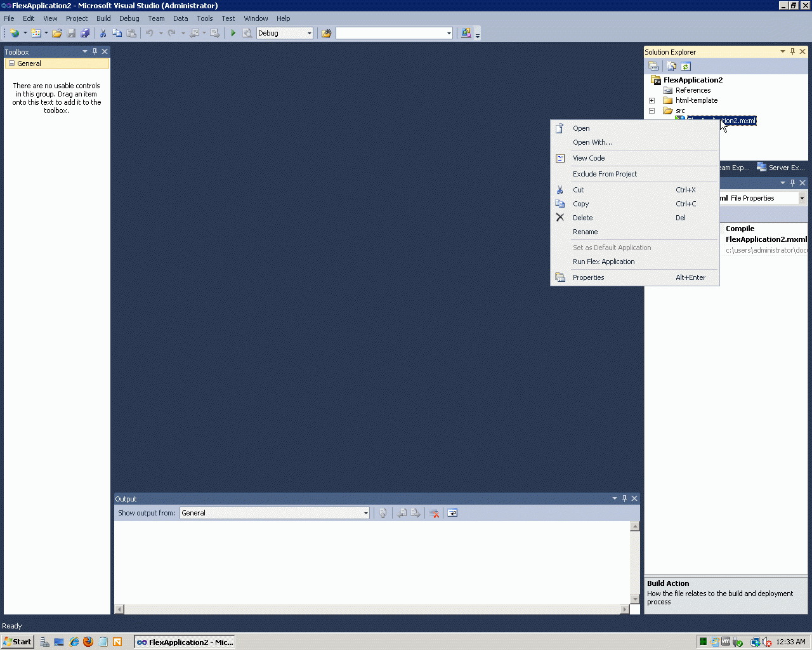The image size is (812, 650).
Task: Close the Output panel
Action: pos(634,498)
